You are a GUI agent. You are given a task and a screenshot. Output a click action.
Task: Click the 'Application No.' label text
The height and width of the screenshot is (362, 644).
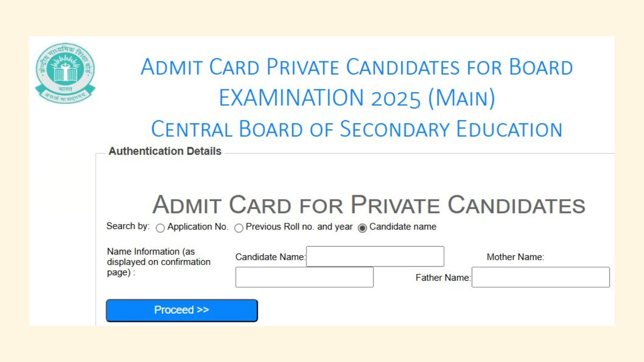pos(198,227)
